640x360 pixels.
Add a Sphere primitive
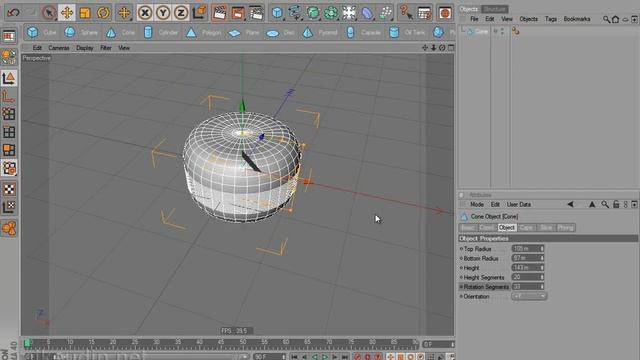point(81,32)
